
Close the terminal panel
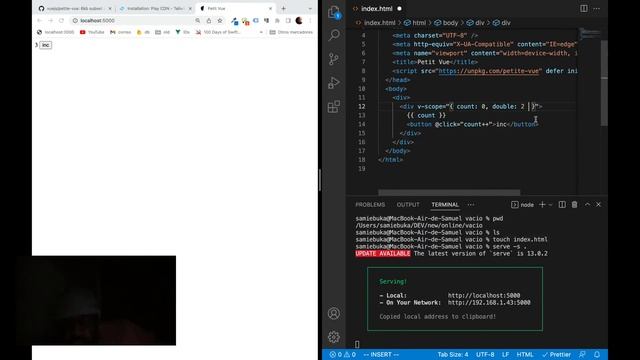pyautogui.click(x=598, y=204)
